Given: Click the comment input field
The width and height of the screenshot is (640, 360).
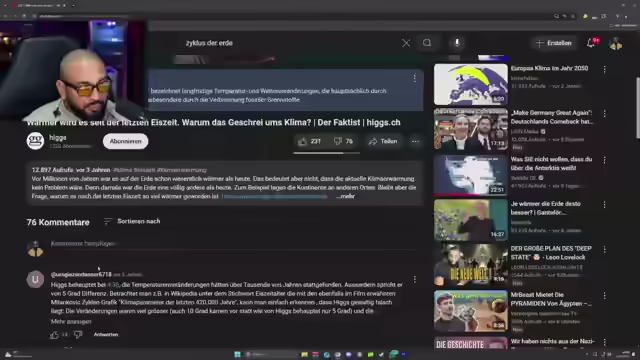Looking at the screenshot, I should pyautogui.click(x=233, y=244).
